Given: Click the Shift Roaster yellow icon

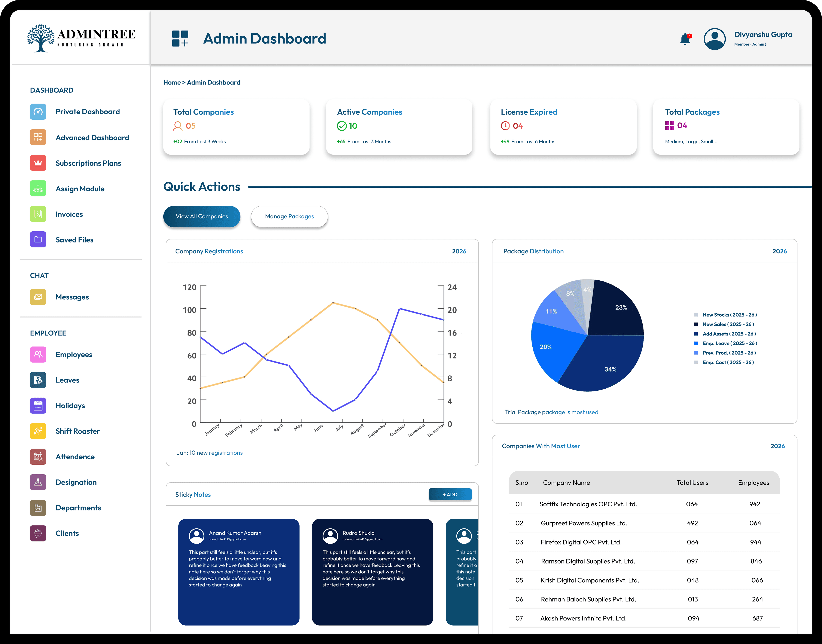Looking at the screenshot, I should click(38, 431).
